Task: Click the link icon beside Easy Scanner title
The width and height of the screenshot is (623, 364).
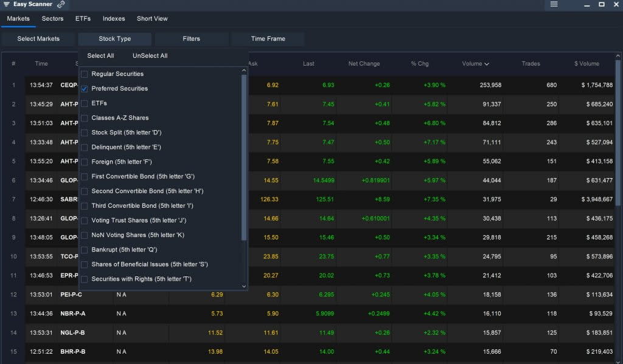Action: 60,4
